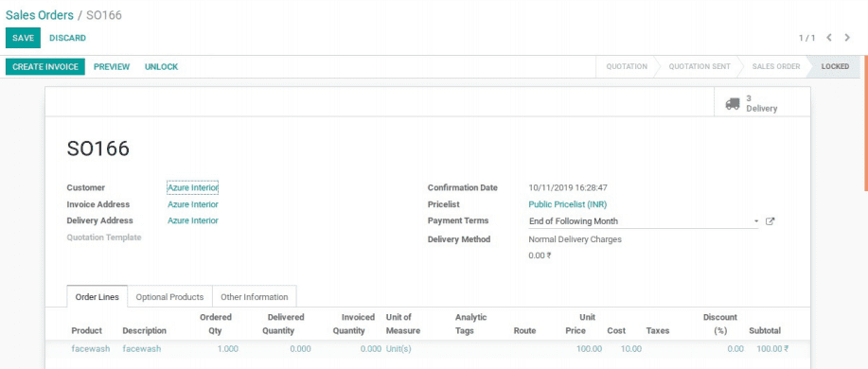
Task: Switch to Other Information tab
Action: [x=254, y=296]
